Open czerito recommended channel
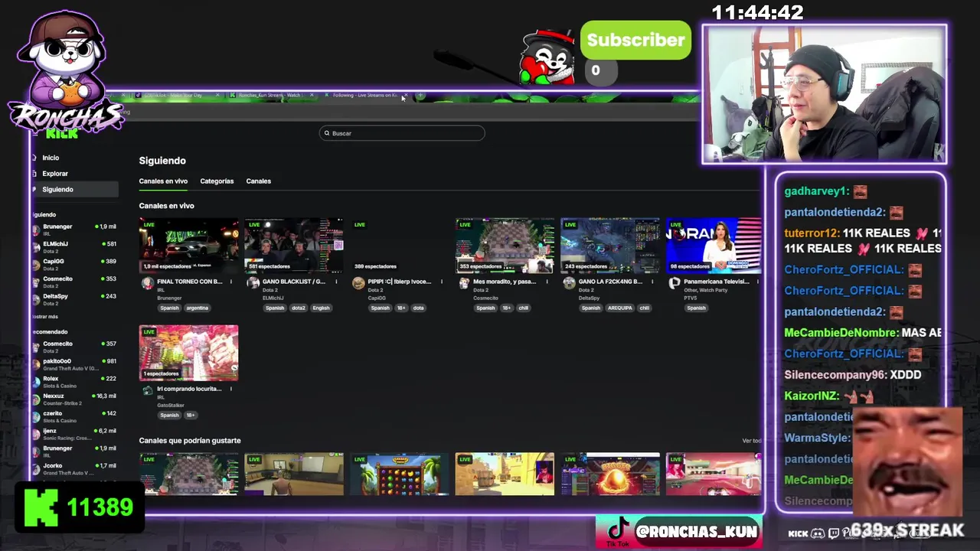This screenshot has width=980, height=551. tap(74, 416)
